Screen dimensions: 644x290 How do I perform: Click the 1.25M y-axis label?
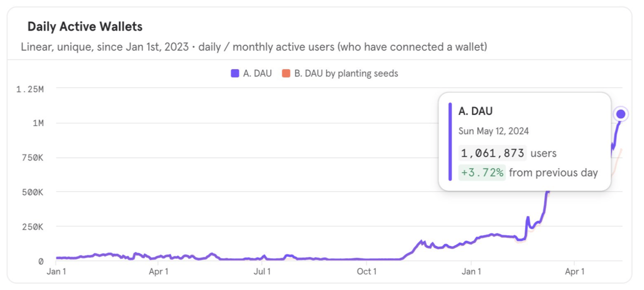[x=31, y=90]
